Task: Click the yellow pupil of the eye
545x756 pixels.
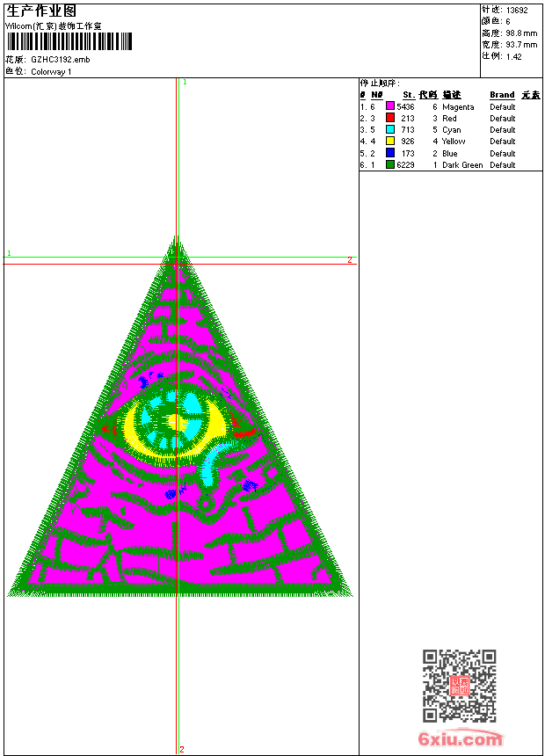Action: click(178, 423)
